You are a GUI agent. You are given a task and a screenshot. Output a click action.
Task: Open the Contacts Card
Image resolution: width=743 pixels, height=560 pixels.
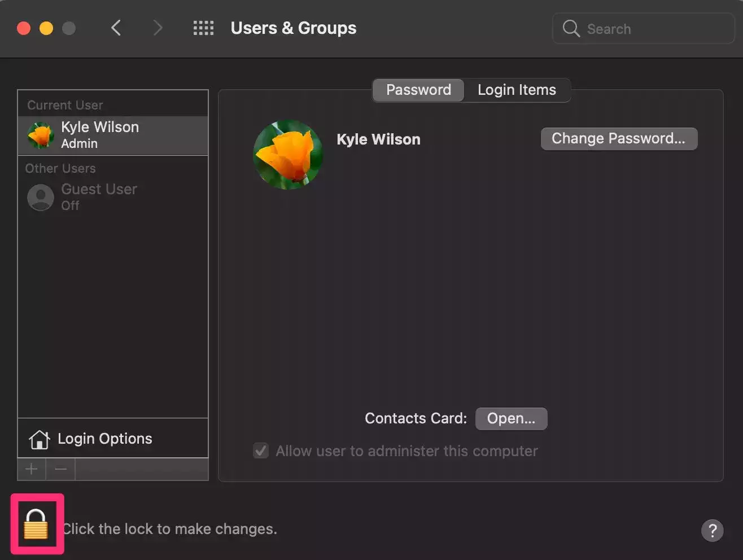coord(511,419)
